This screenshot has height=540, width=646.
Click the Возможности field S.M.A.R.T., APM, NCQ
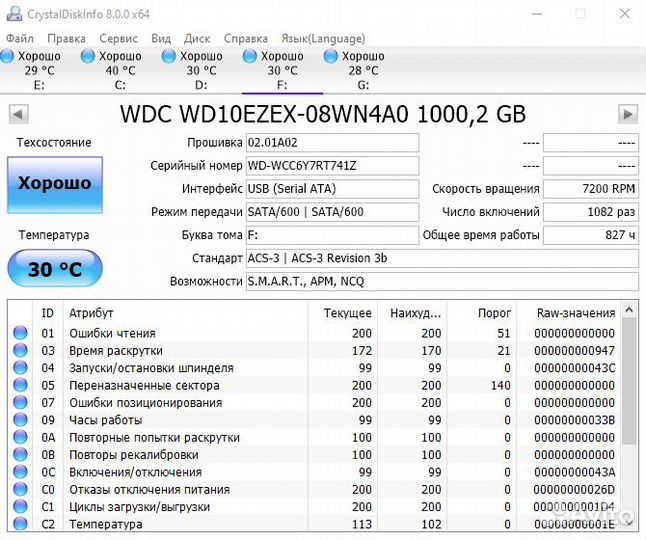[442, 281]
